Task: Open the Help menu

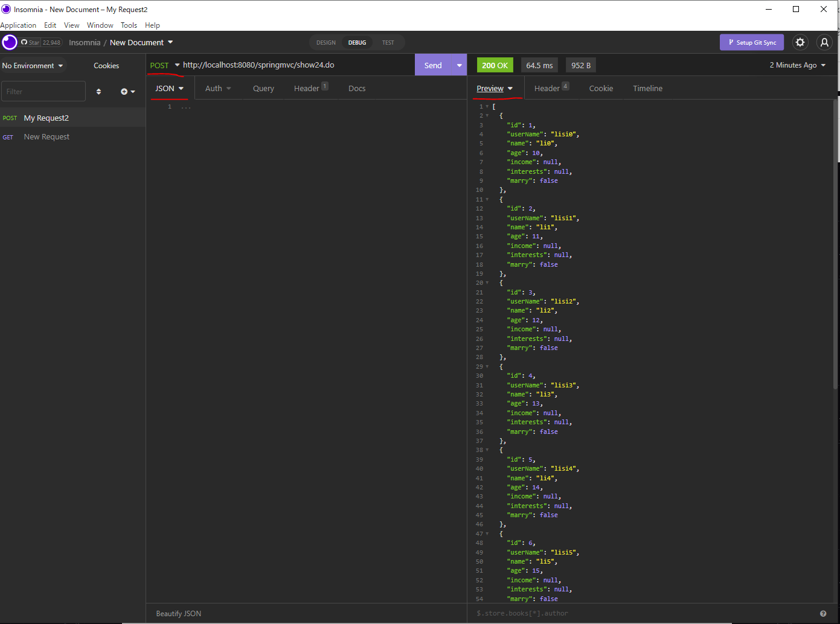Action: click(x=152, y=25)
